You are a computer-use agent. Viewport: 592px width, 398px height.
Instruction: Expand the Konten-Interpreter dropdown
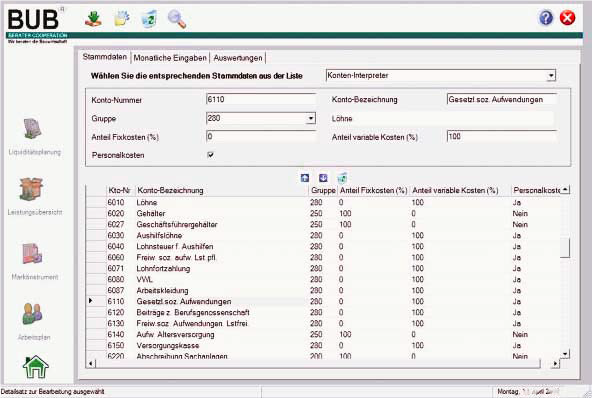click(551, 76)
